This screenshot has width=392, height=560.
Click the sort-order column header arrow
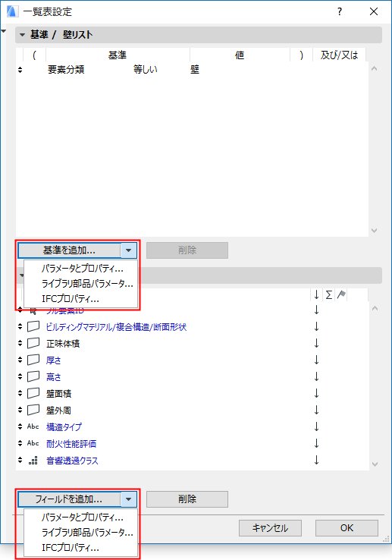316,294
